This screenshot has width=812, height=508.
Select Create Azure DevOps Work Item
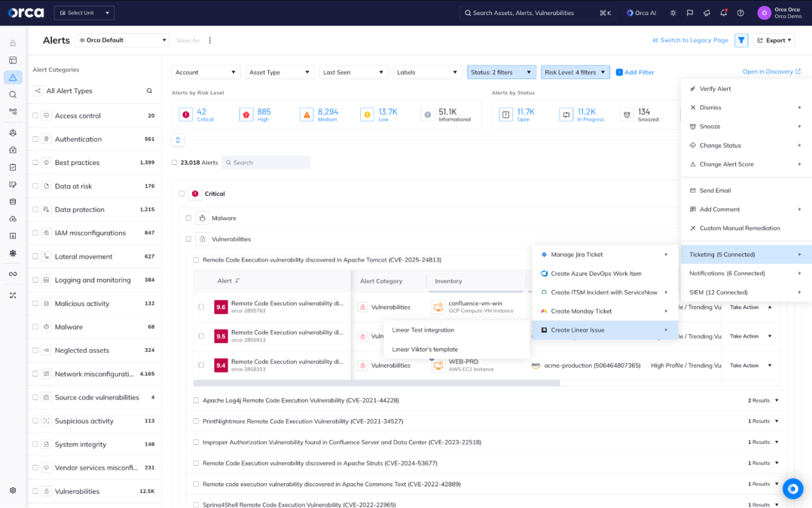point(605,273)
